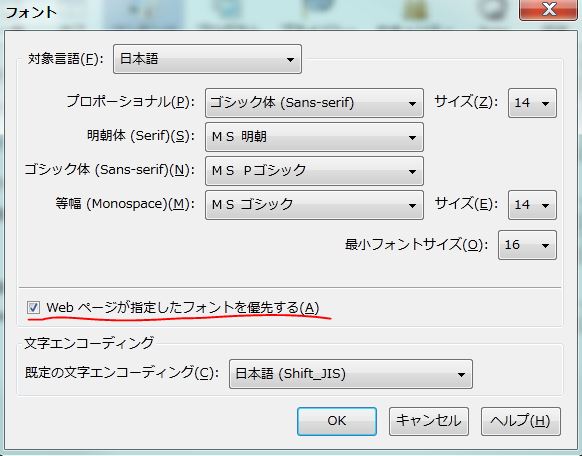This screenshot has width=582, height=456.
Task: Open the 対象言語 language dropdown
Action: pos(207,59)
